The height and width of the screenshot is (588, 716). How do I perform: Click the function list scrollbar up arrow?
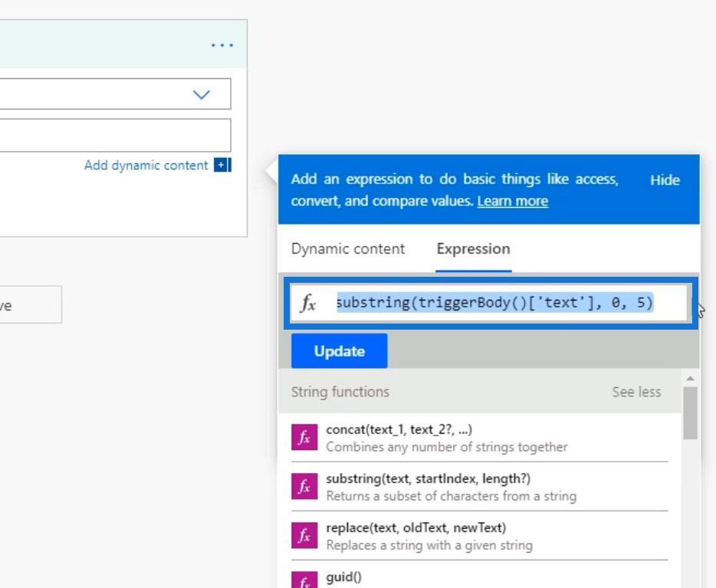click(x=690, y=379)
